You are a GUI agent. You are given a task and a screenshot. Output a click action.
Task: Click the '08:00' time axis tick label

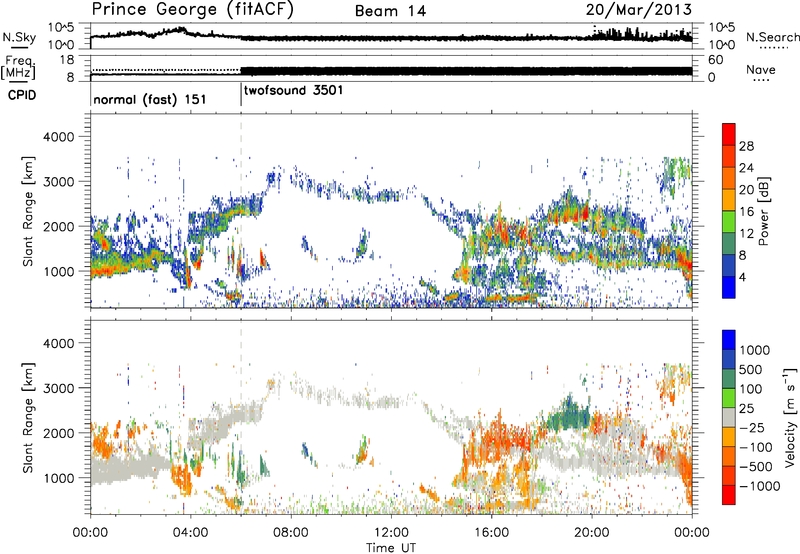coord(291,533)
